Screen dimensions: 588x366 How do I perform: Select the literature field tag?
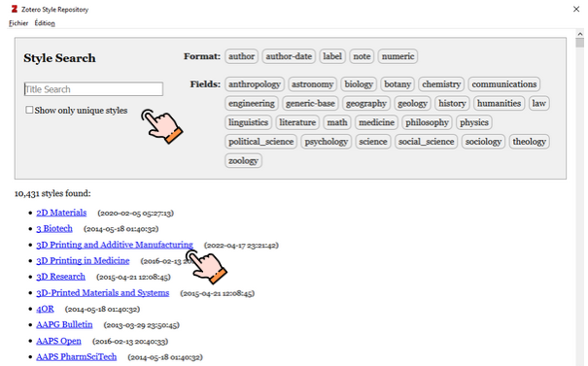[x=297, y=122]
